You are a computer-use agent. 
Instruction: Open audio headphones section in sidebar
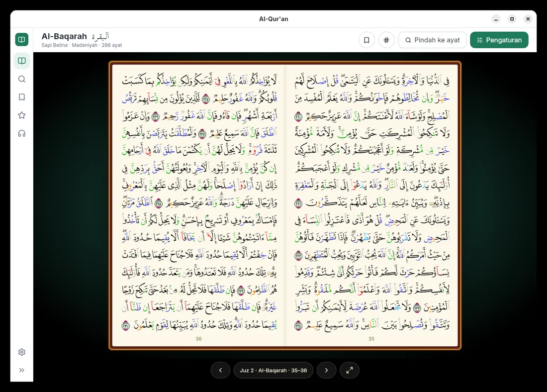point(21,133)
